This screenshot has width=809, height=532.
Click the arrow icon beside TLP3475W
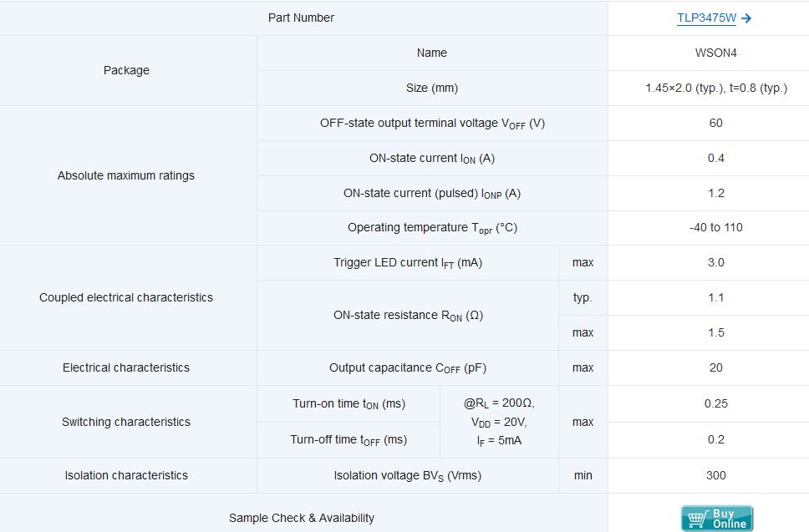[746, 18]
